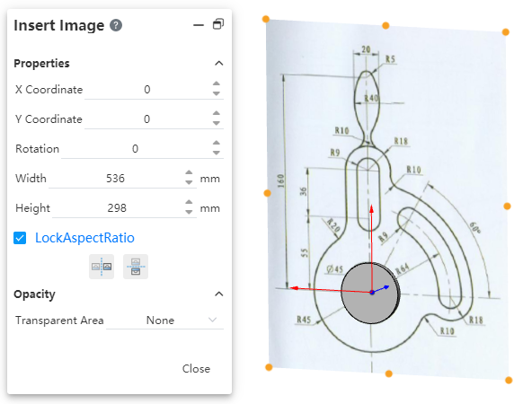Click the vertical flip image icon
Viewport: 532px width, 404px height.
[136, 267]
